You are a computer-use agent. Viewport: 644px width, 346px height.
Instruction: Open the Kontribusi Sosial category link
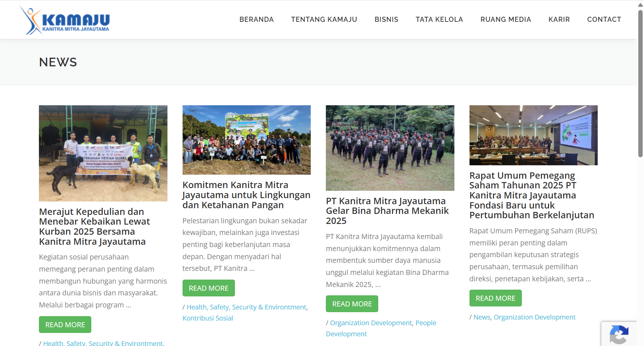(x=207, y=318)
